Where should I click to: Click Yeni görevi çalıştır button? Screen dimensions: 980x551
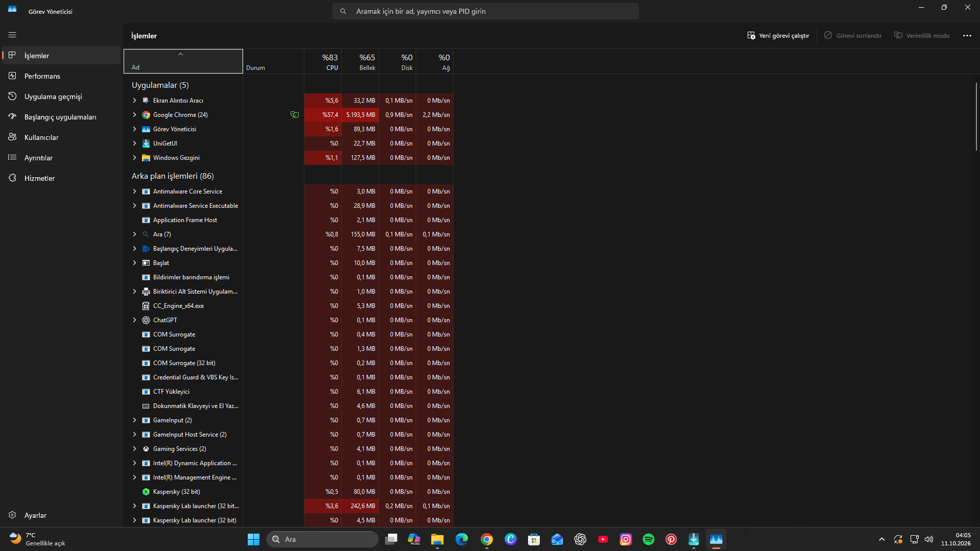click(x=778, y=36)
